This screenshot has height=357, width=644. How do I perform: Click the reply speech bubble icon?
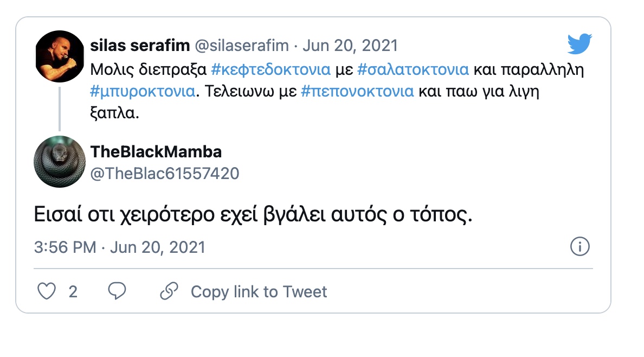[x=117, y=291]
